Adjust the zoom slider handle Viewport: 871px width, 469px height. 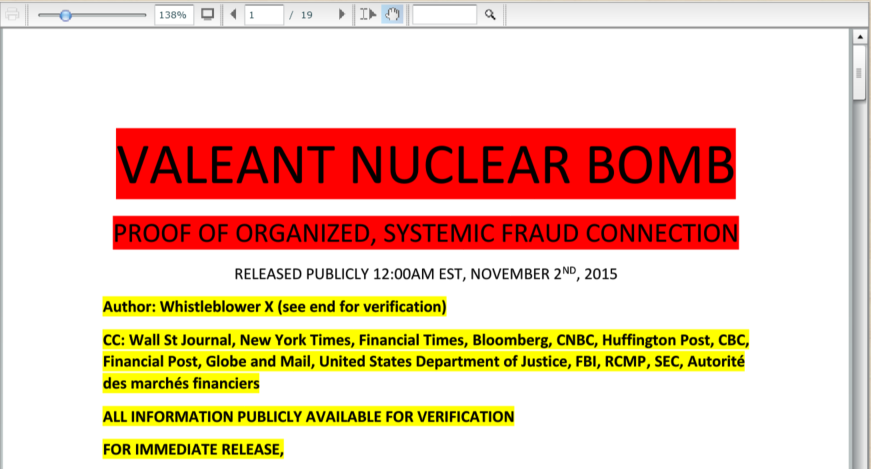point(66,15)
